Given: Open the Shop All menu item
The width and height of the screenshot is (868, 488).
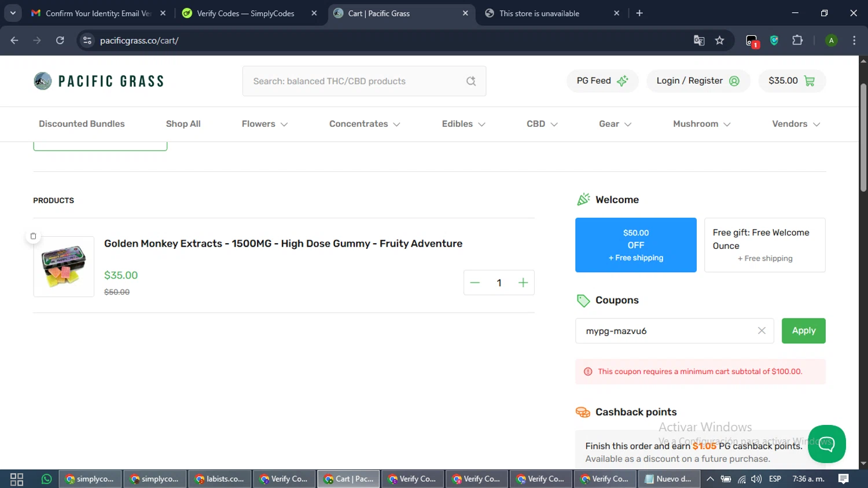Looking at the screenshot, I should pyautogui.click(x=183, y=124).
